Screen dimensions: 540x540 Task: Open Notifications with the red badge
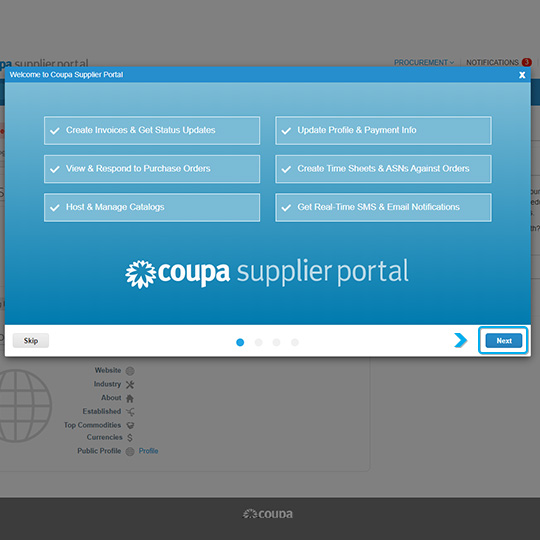click(499, 62)
